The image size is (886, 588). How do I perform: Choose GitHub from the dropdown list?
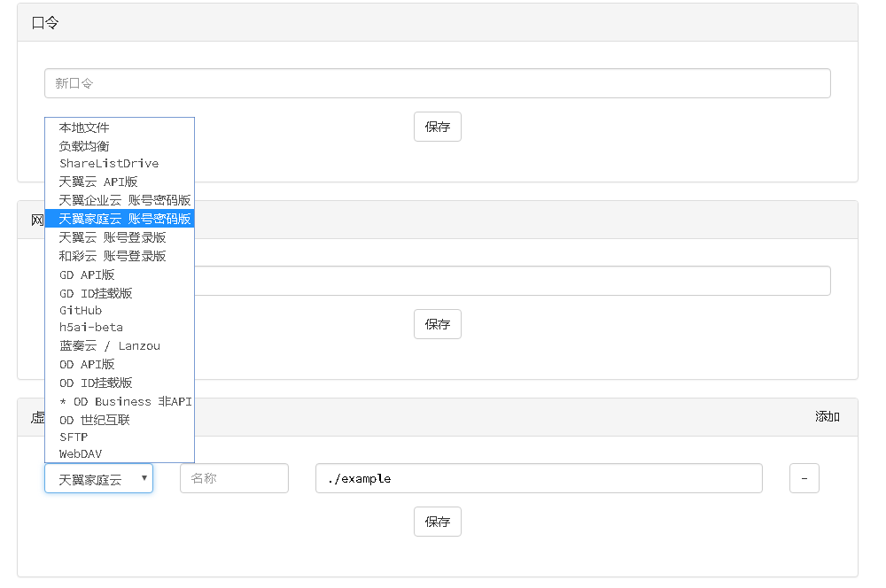coord(120,311)
